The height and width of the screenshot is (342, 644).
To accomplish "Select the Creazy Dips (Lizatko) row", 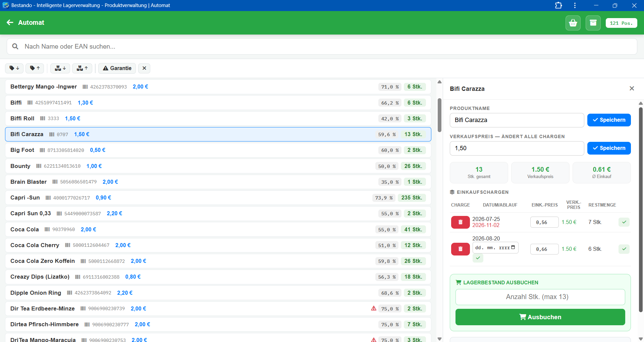I will pyautogui.click(x=218, y=277).
